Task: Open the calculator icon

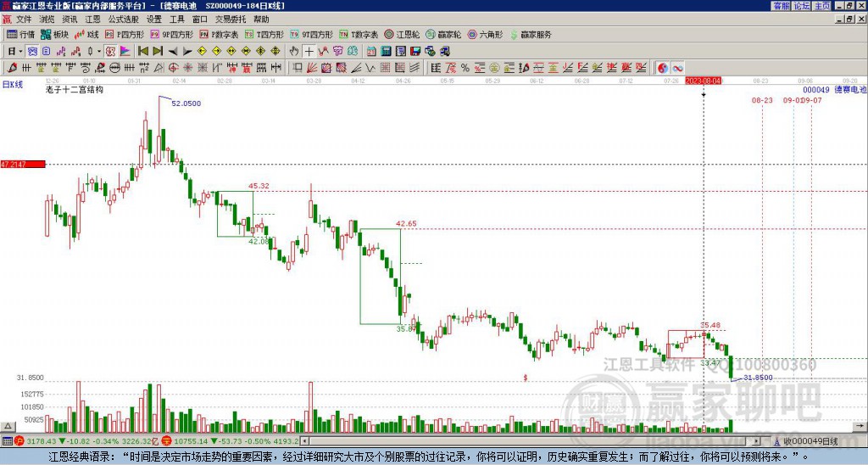Action: [x=386, y=52]
